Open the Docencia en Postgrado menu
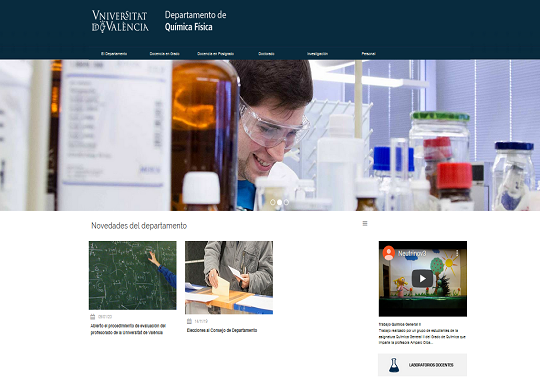Screen dimensions: 540x378 pos(216,54)
